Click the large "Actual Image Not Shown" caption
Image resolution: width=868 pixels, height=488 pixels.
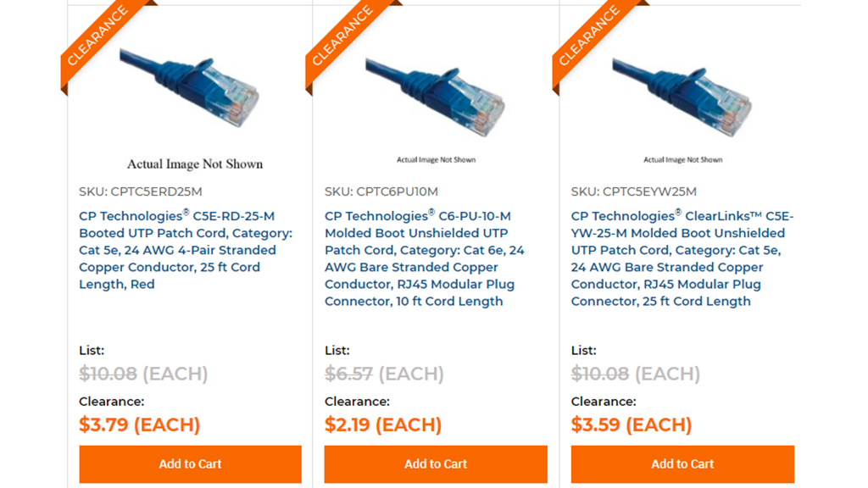195,164
